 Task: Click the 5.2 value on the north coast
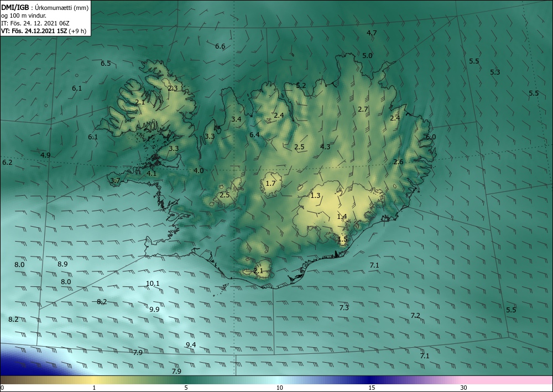[x=301, y=86]
